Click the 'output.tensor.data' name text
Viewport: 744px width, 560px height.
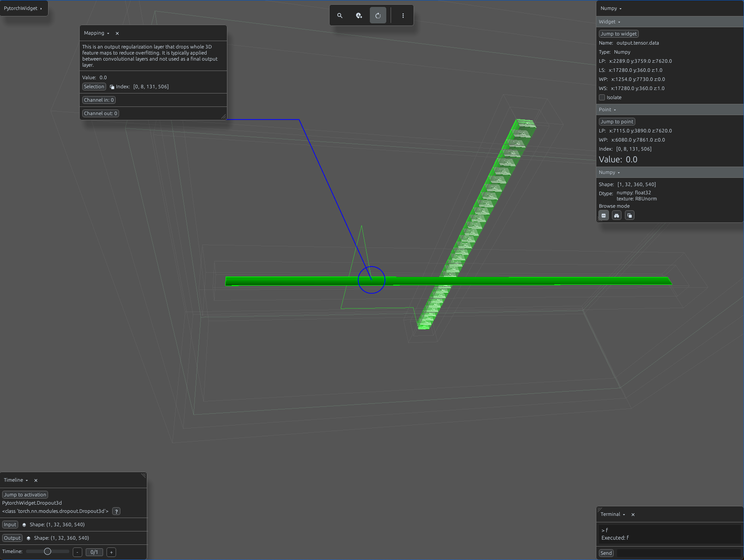pos(637,43)
